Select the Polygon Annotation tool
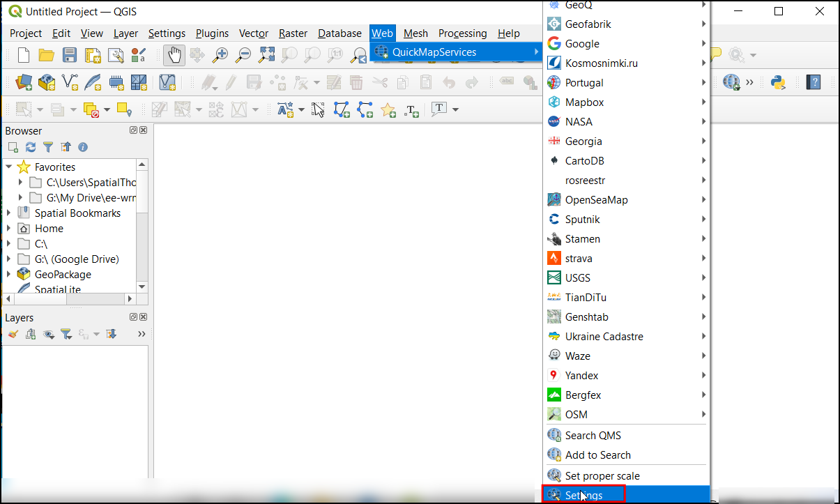 coord(341,109)
